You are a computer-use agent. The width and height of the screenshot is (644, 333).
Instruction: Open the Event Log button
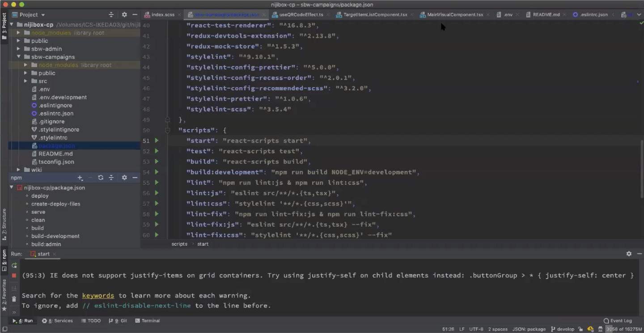pyautogui.click(x=618, y=320)
